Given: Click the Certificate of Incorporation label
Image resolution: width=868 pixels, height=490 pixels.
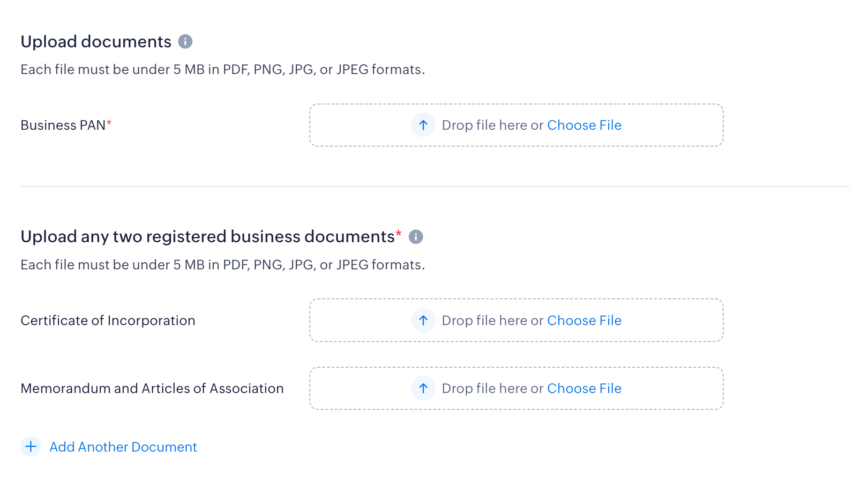Looking at the screenshot, I should (108, 320).
